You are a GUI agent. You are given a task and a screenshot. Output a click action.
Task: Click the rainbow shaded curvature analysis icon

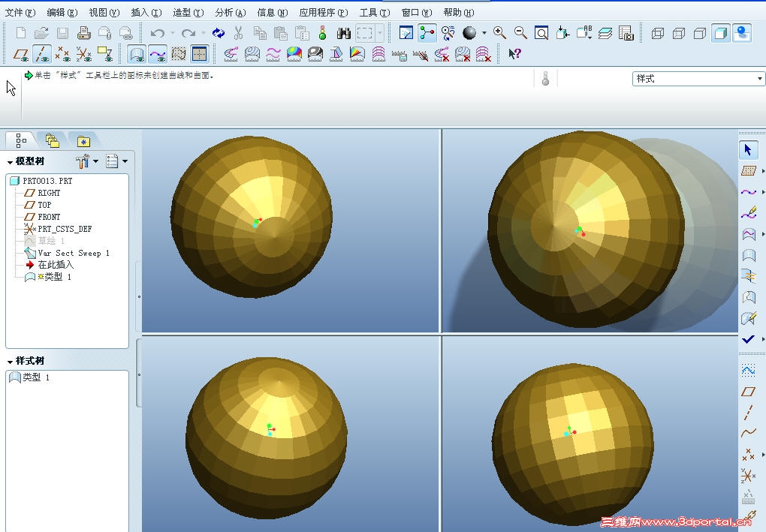click(x=294, y=54)
